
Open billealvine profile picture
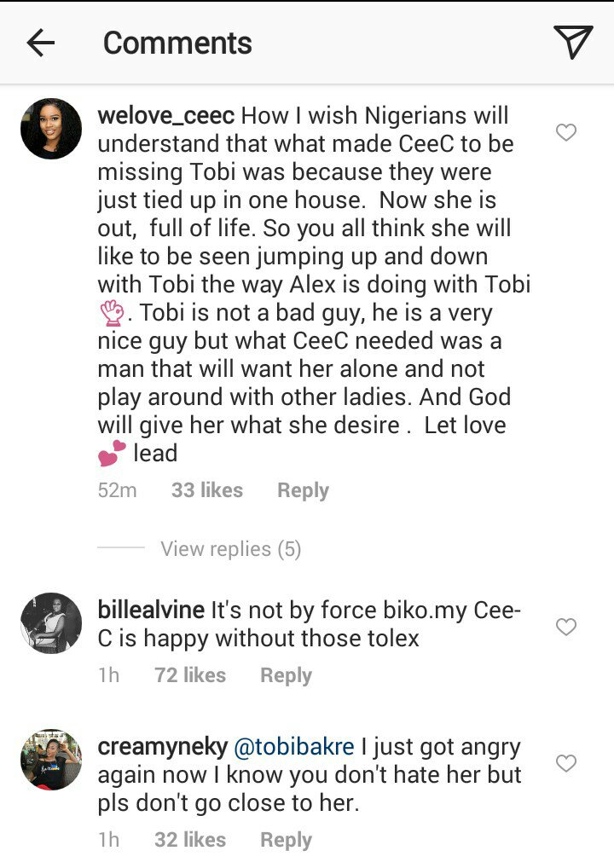[x=51, y=623]
